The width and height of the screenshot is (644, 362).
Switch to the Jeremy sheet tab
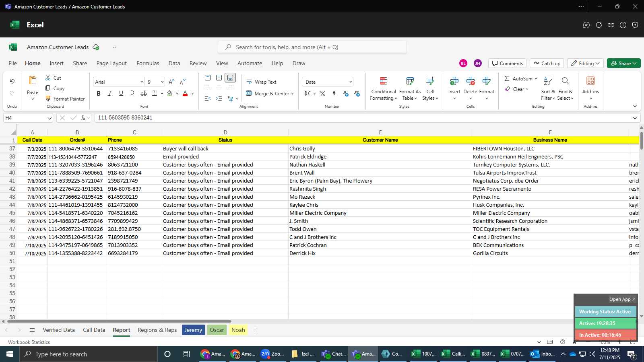(193, 330)
